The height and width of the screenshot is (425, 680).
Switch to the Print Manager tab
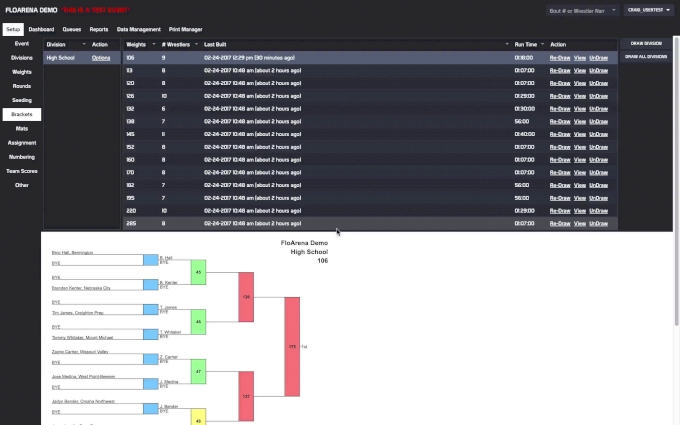point(185,29)
